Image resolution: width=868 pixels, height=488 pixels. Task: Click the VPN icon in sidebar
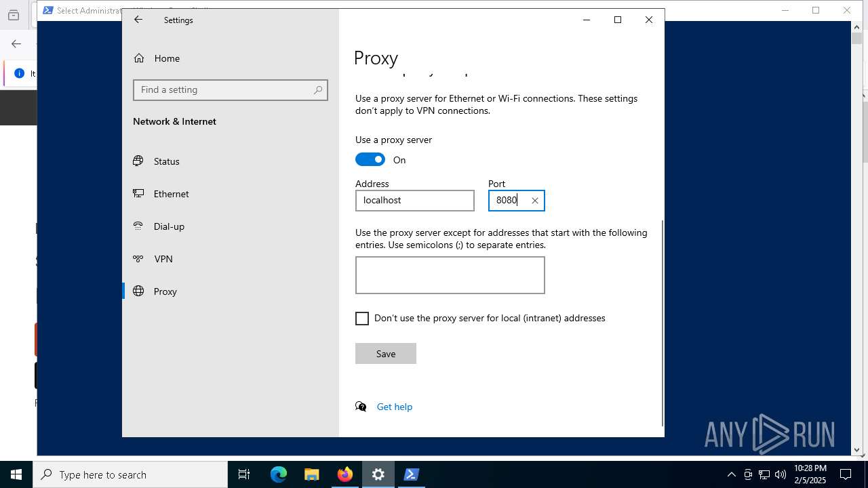pyautogui.click(x=138, y=258)
